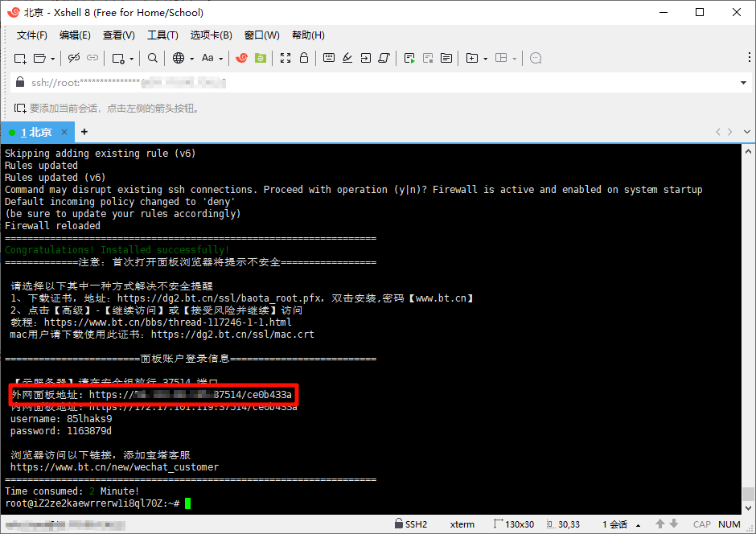Click the red Xshell logo toolbar icon
This screenshot has height=534, width=756.
point(243,58)
